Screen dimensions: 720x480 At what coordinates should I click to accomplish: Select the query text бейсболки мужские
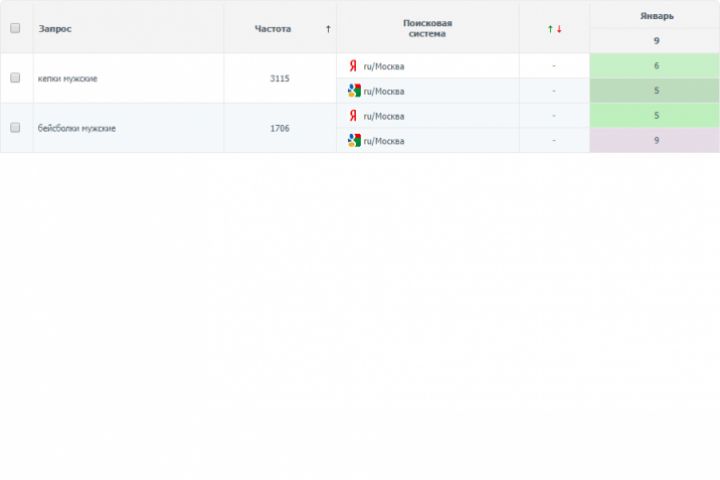click(77, 128)
